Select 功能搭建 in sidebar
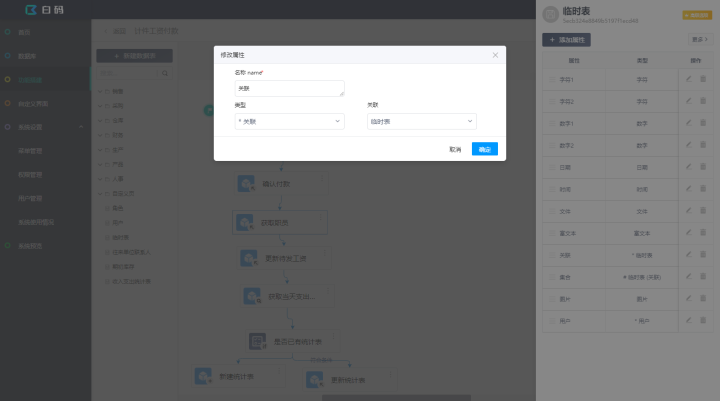The height and width of the screenshot is (401, 720). (x=30, y=80)
